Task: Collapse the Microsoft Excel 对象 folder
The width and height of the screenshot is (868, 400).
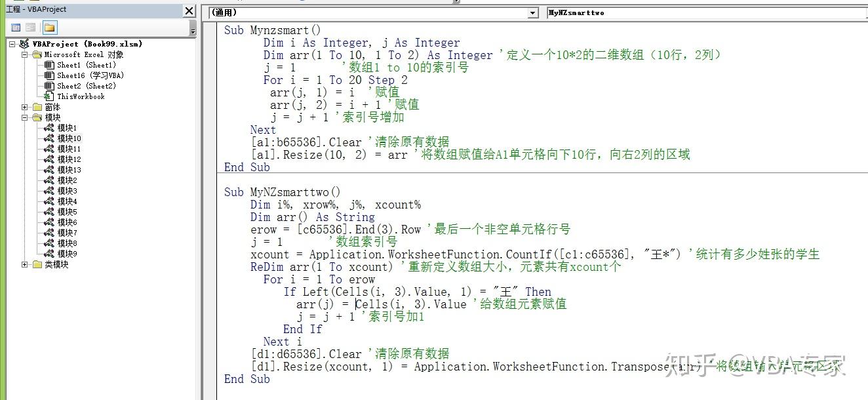Action: 25,54
